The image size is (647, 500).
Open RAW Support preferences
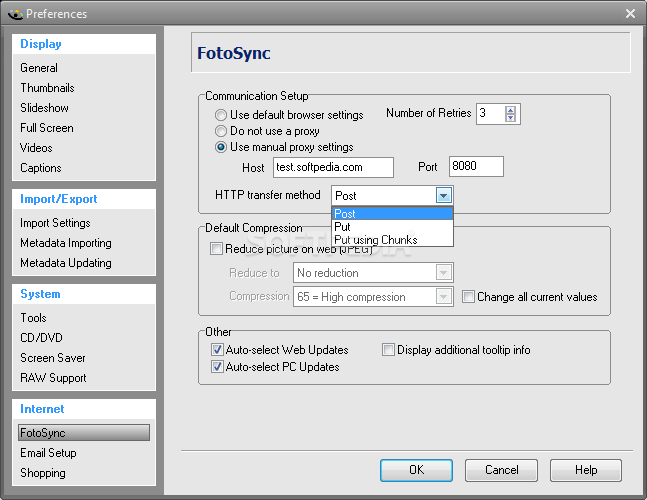click(x=53, y=378)
